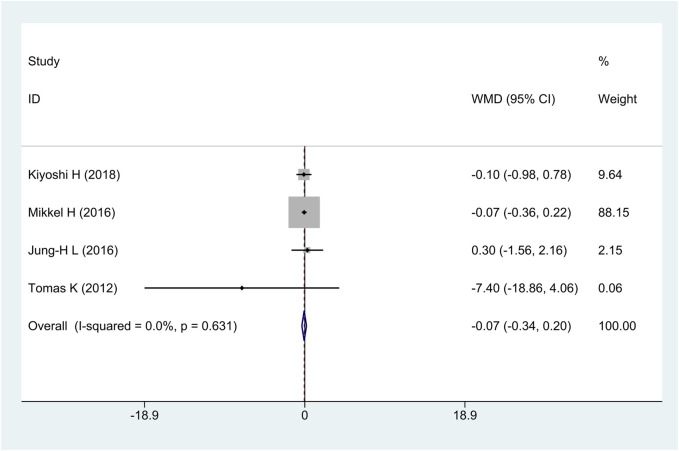Click the Jung-H L confidence interval marker

pos(307,250)
